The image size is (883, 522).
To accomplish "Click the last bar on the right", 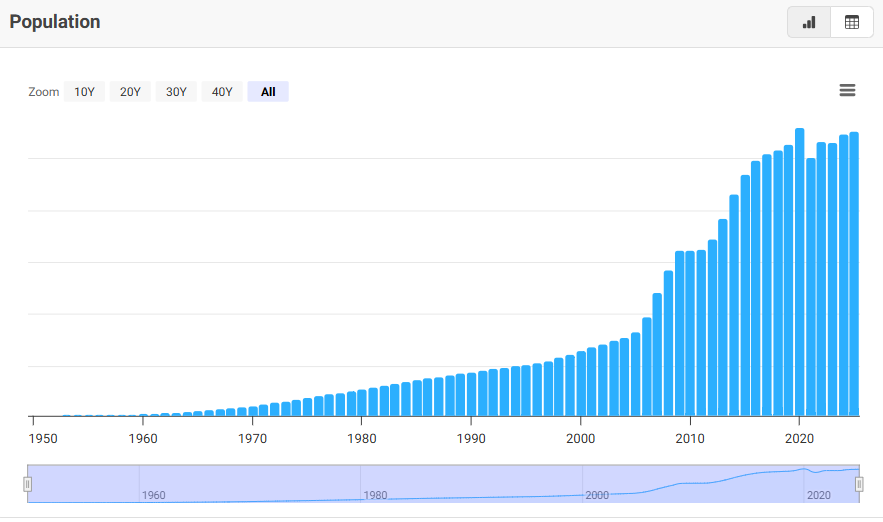I will pos(854,274).
